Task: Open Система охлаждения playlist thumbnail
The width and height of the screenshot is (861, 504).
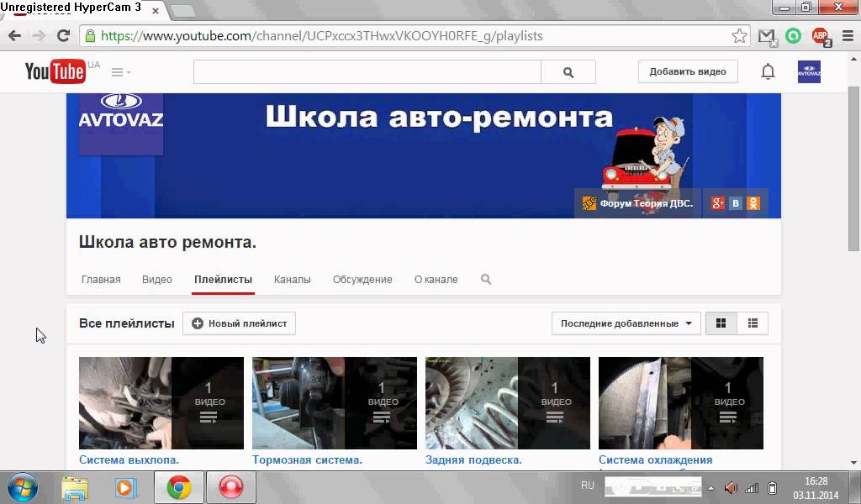Action: (681, 403)
